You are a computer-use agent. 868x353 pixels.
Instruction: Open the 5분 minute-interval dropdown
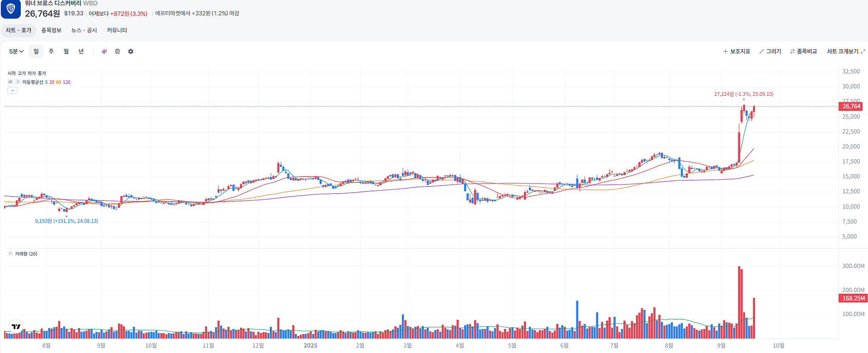(16, 52)
